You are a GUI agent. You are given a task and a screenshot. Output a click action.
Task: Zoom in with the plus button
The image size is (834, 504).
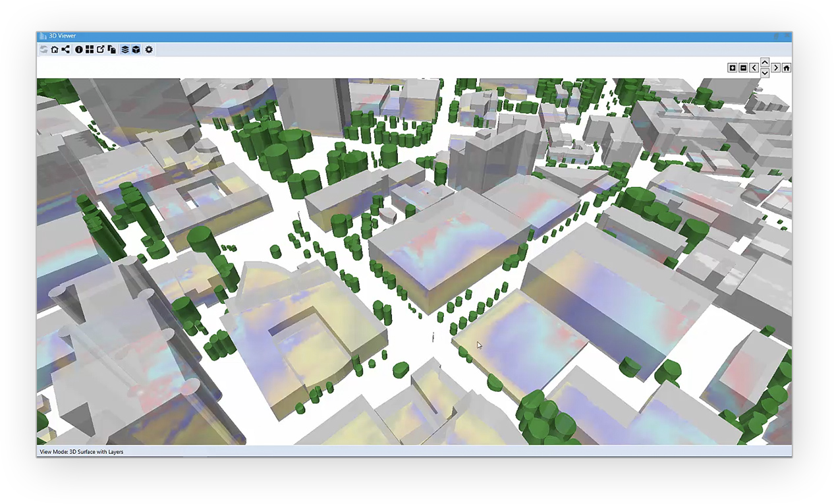pos(733,68)
